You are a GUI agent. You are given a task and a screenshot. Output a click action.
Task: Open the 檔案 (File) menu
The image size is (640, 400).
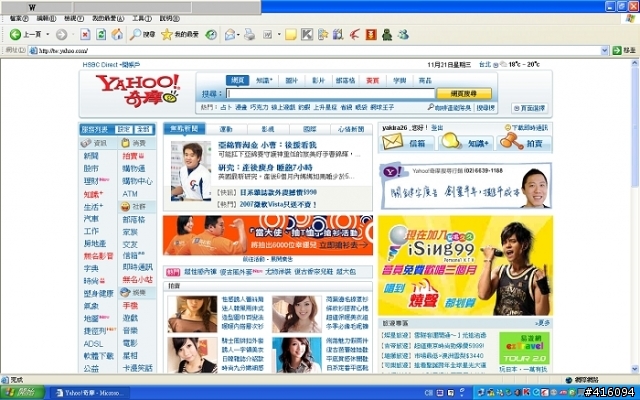pyautogui.click(x=19, y=18)
